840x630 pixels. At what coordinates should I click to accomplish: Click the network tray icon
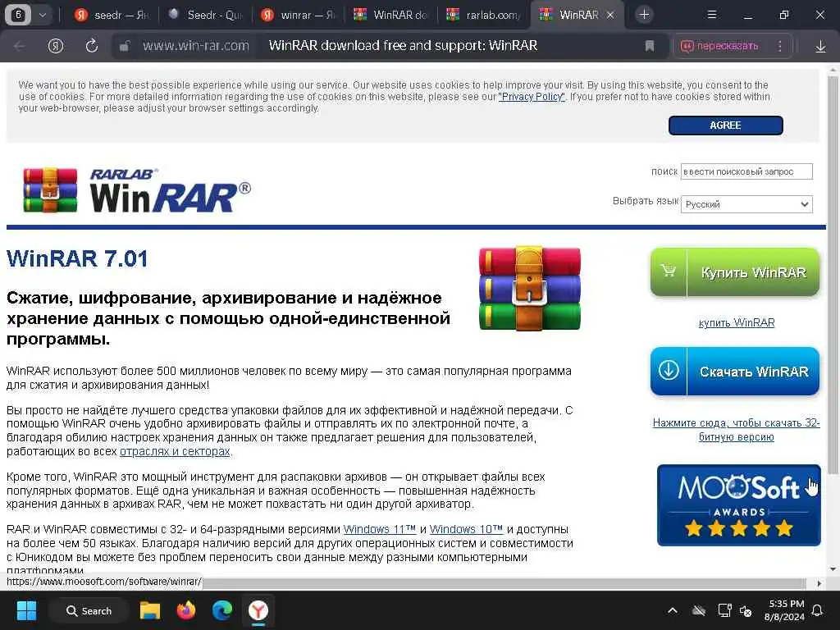click(x=724, y=610)
